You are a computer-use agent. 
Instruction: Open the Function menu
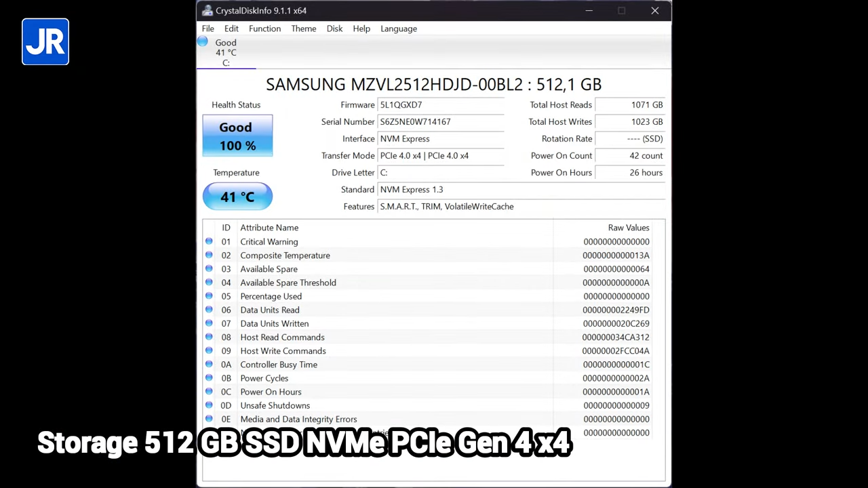(x=264, y=28)
